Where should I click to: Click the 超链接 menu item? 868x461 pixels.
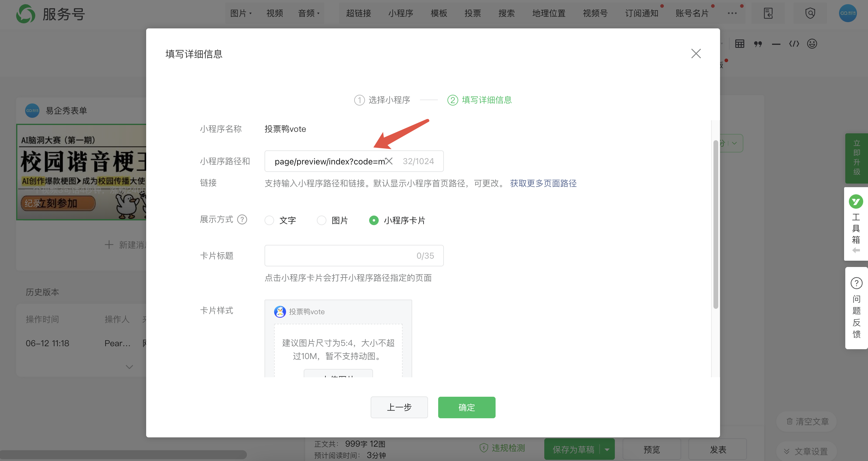pos(358,13)
